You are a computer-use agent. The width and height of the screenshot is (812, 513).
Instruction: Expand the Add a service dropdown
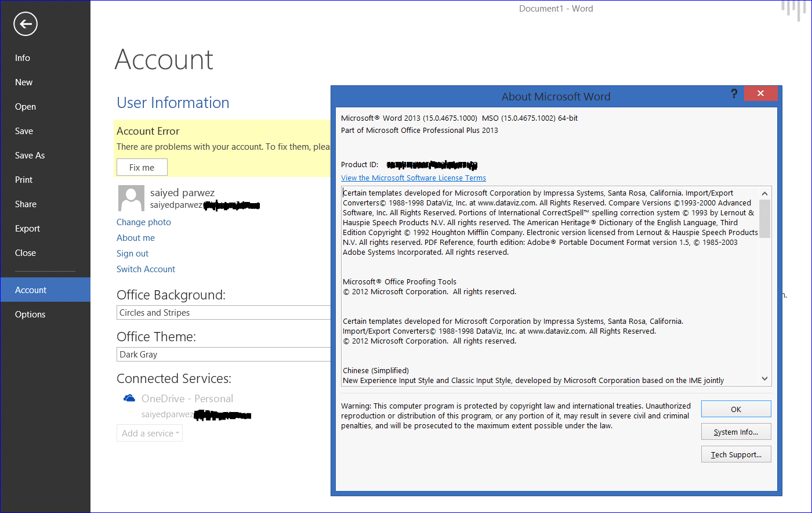tap(150, 433)
